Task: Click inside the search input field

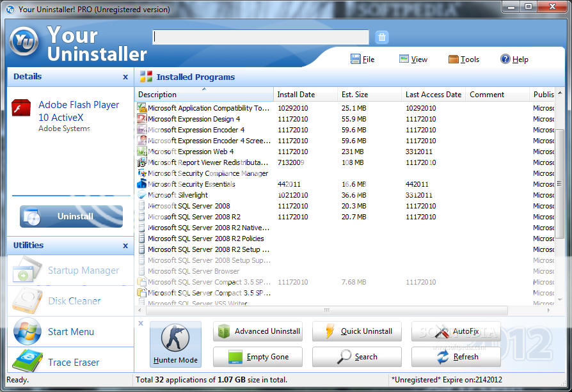Action: tap(260, 37)
